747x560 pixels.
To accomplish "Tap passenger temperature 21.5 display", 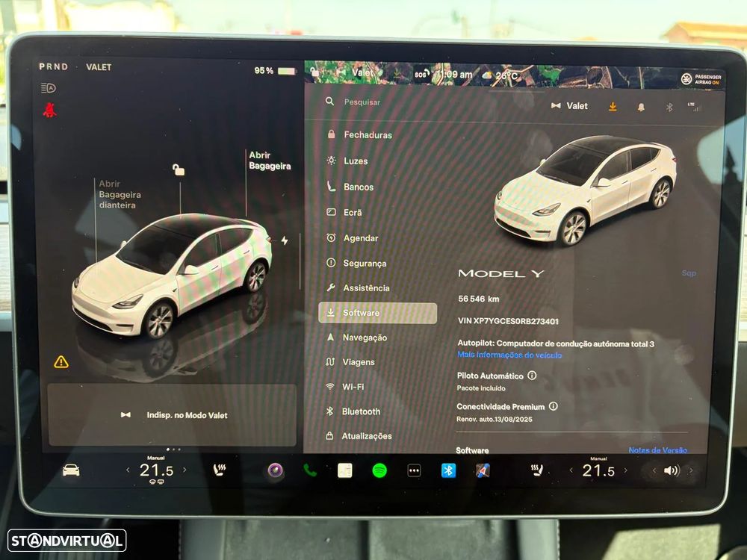I will (598, 471).
